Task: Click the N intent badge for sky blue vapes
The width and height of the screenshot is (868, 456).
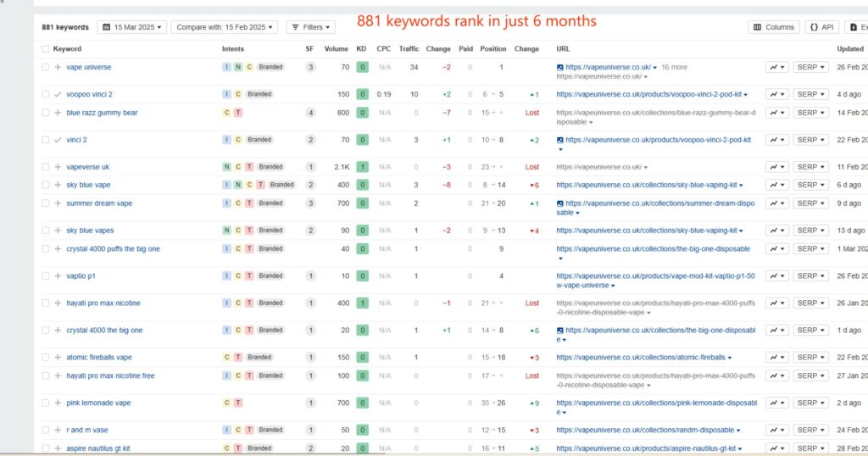Action: (226, 231)
